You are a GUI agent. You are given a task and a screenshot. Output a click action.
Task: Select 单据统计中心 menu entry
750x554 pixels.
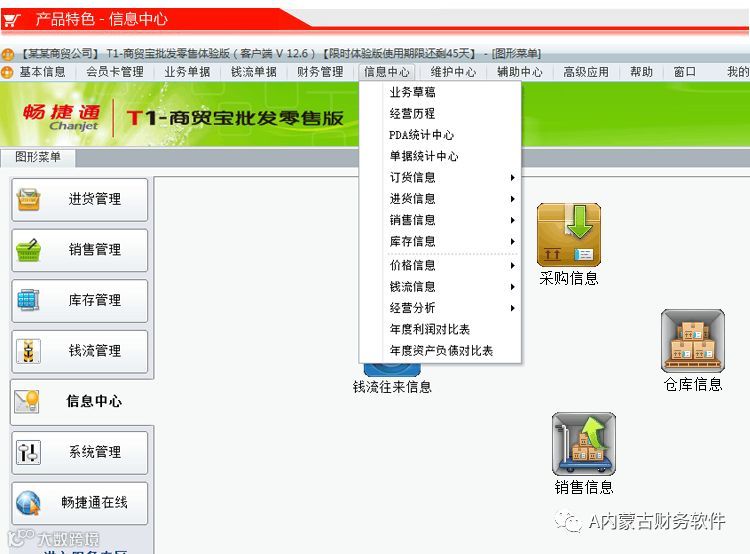[x=440, y=156]
